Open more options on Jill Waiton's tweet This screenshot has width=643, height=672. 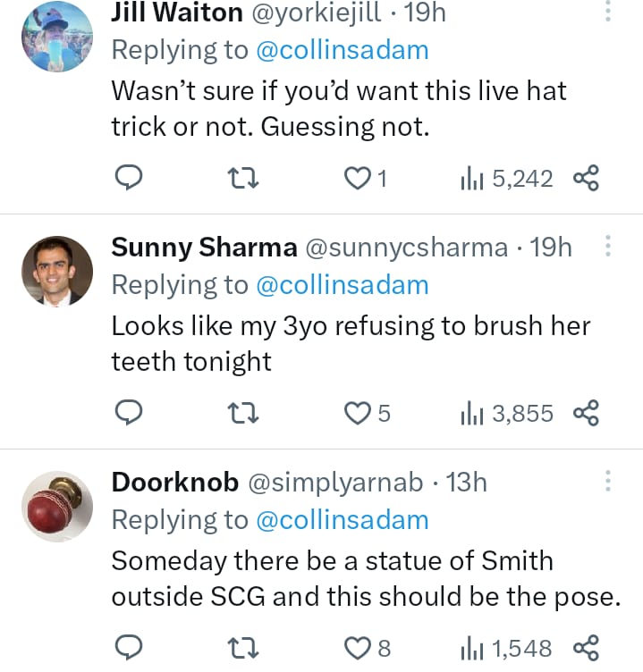608,12
